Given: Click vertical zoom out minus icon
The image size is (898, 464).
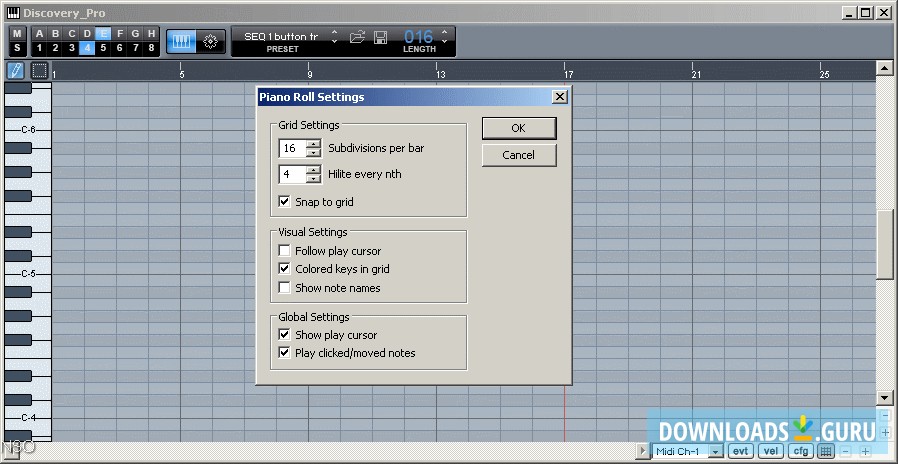Looking at the screenshot, I should [885, 415].
